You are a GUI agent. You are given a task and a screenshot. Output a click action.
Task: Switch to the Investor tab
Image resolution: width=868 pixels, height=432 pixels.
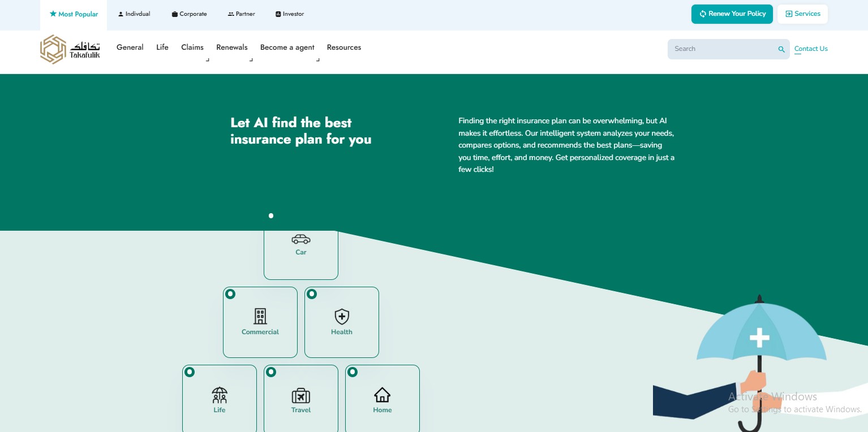pos(290,14)
